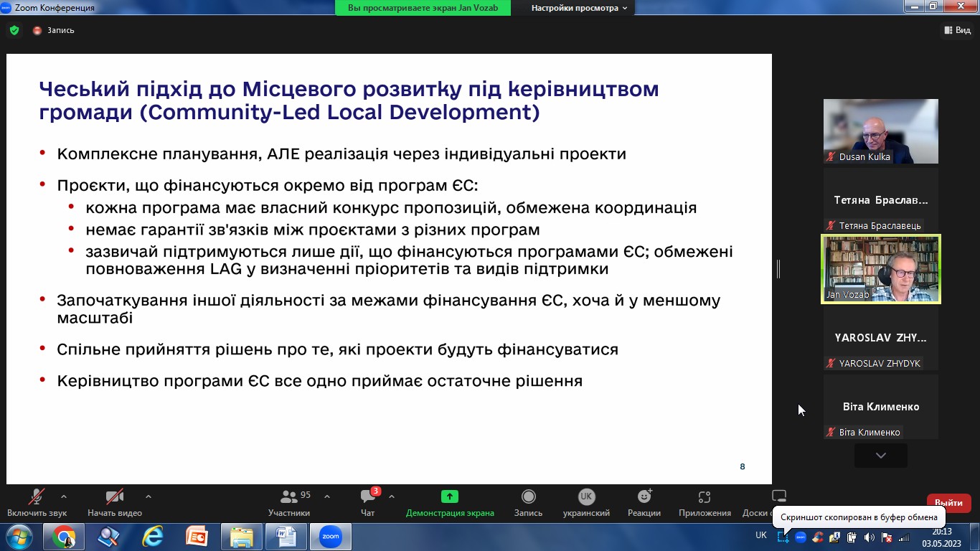
Task: Click the green screen viewing notification bar
Action: [423, 8]
